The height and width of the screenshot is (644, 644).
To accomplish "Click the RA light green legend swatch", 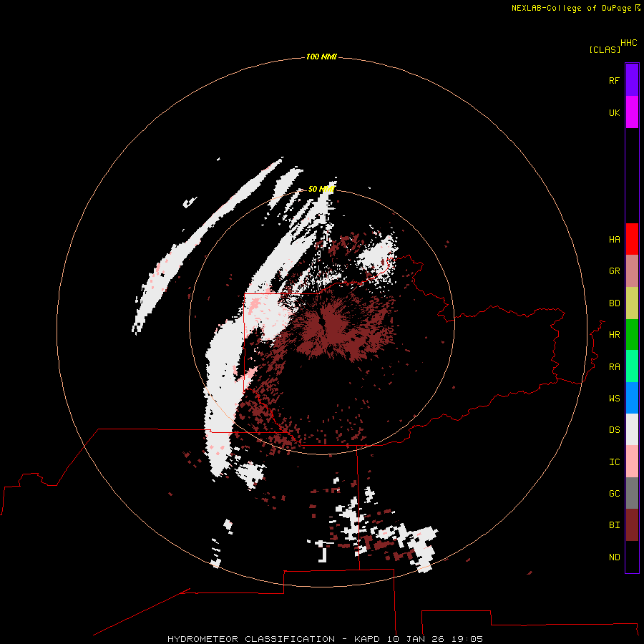I will pyautogui.click(x=632, y=366).
